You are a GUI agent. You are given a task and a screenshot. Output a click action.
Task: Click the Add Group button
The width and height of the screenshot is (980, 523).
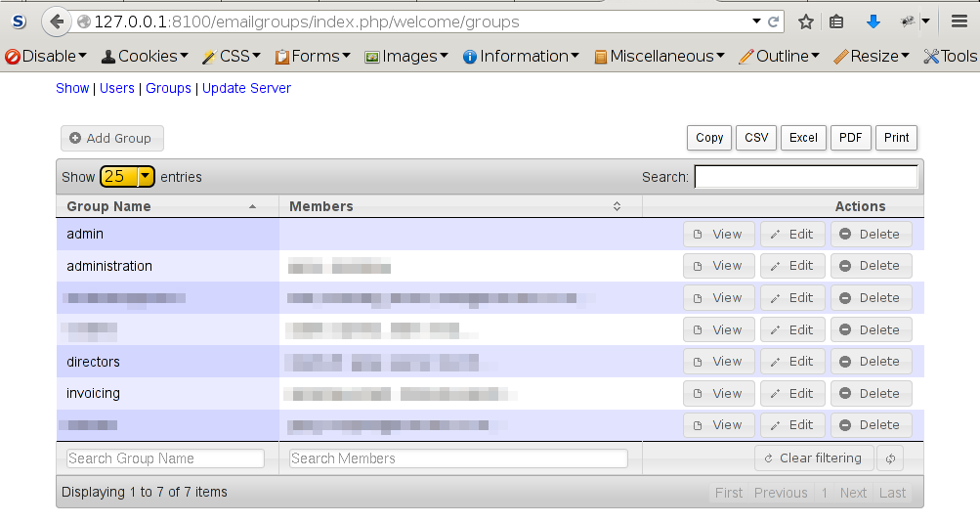click(x=112, y=138)
